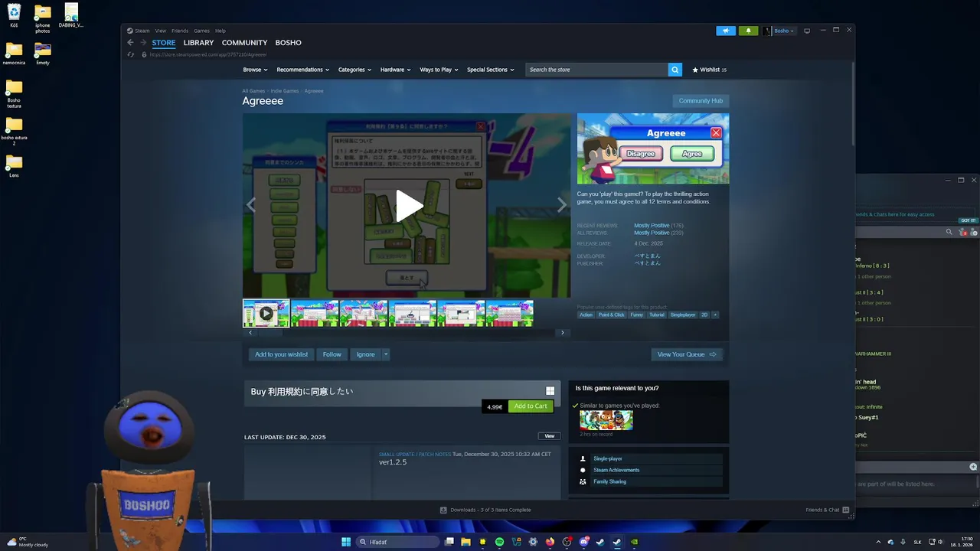Open Friends & Chat from bottom bar
Image resolution: width=980 pixels, height=551 pixels.
click(x=828, y=510)
